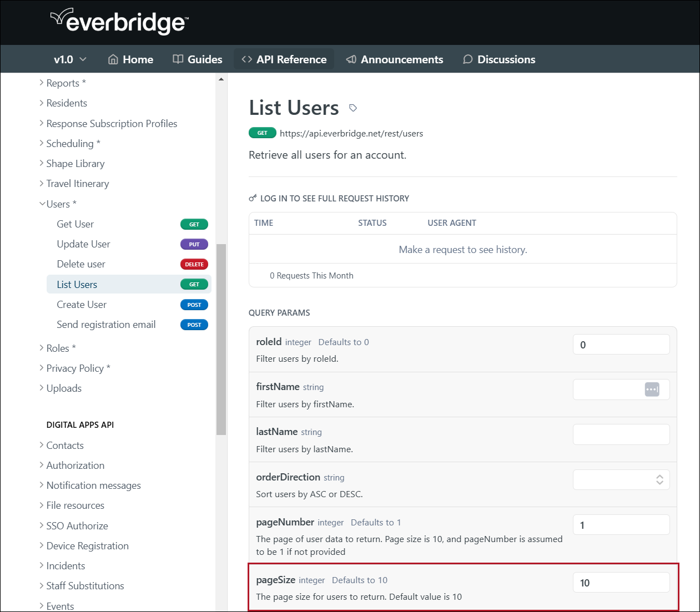Viewport: 700px width, 612px height.
Task: Click the Everbridge logo
Action: 119,22
